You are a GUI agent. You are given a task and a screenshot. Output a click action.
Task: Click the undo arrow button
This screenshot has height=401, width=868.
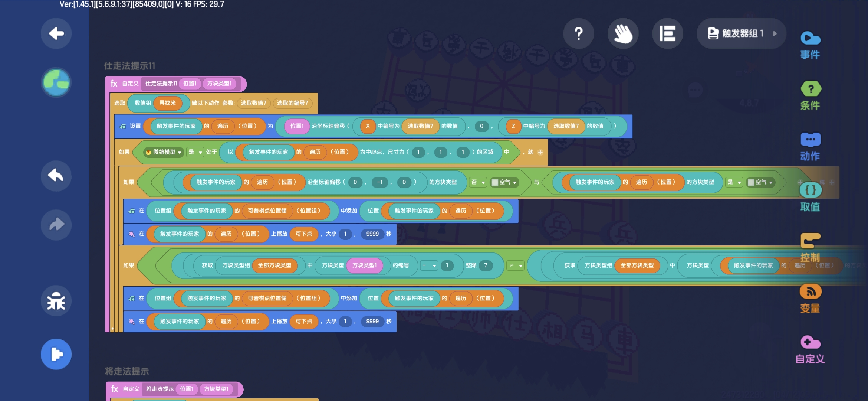pyautogui.click(x=56, y=176)
